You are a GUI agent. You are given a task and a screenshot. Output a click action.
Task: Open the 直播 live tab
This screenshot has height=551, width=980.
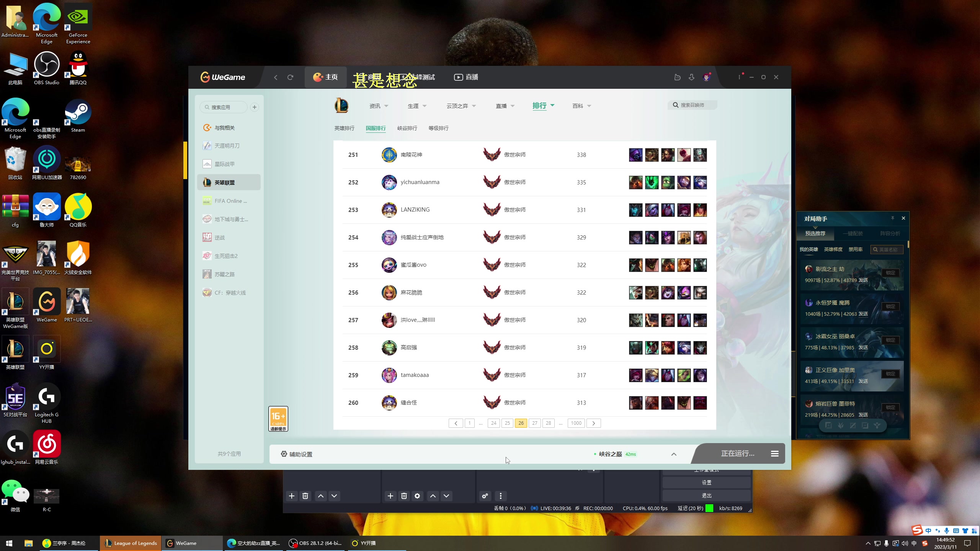(466, 77)
